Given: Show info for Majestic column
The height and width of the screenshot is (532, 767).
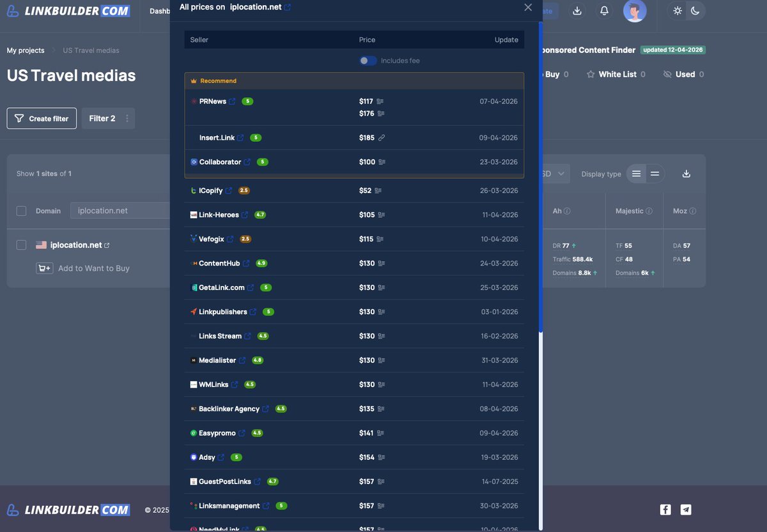Looking at the screenshot, I should pyautogui.click(x=649, y=211).
